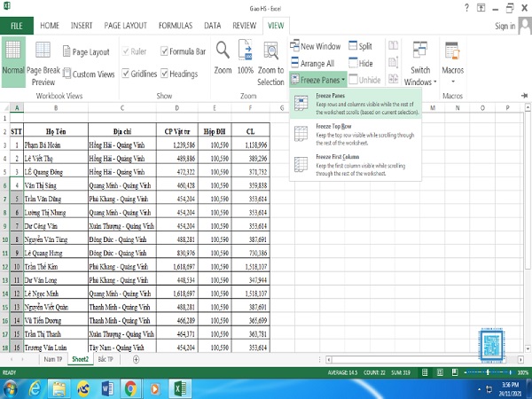532x399 pixels.
Task: Click the Unhide window button
Action: pos(364,80)
